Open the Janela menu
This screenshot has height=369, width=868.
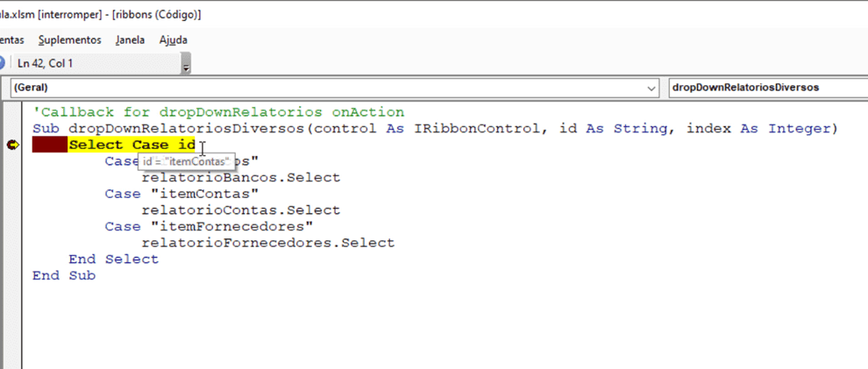click(x=130, y=39)
